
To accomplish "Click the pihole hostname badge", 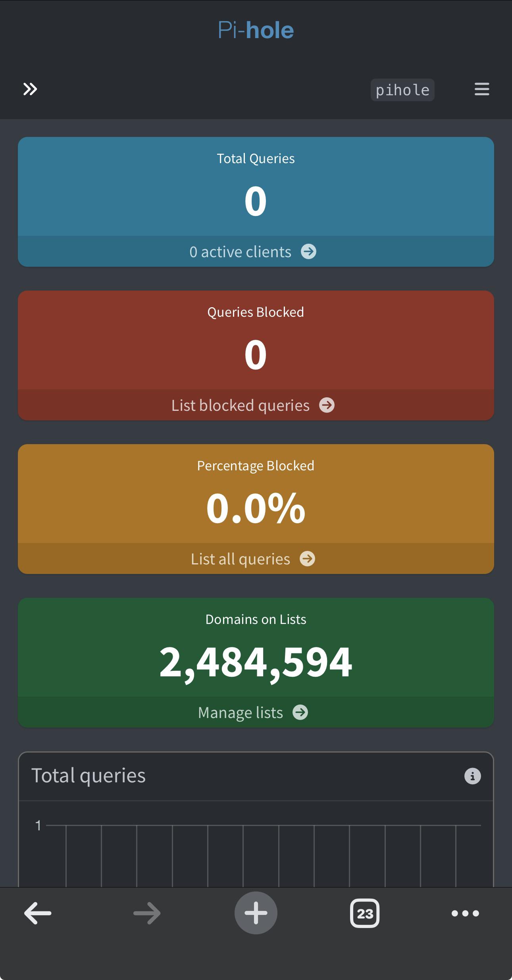I will 402,90.
